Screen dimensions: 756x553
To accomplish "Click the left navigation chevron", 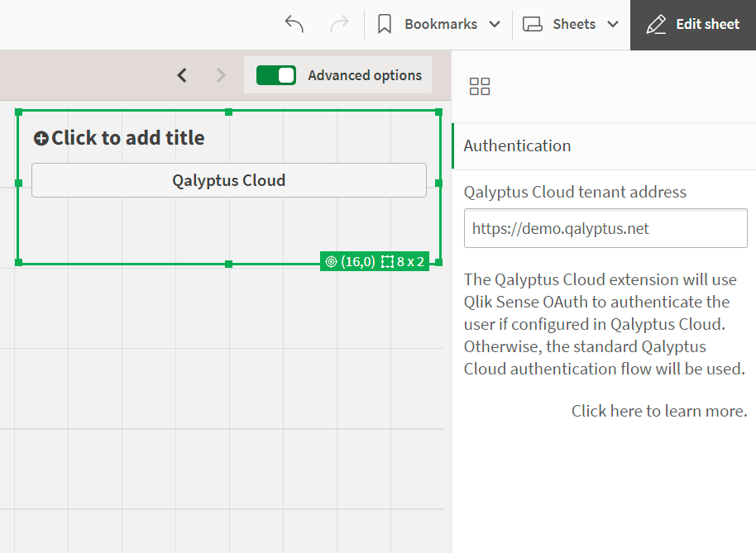I will [x=182, y=74].
